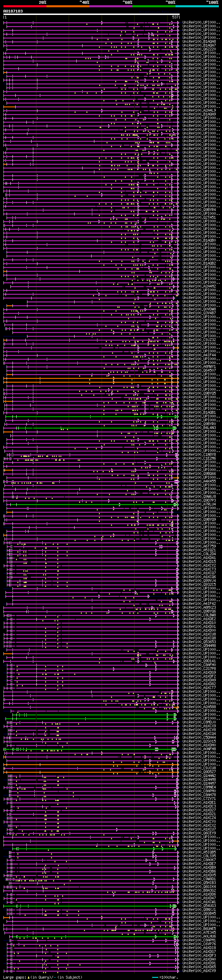222x980 pixels.
Task: Select the UniRef100_C9JCU8 label
Action: (x=199, y=768)
